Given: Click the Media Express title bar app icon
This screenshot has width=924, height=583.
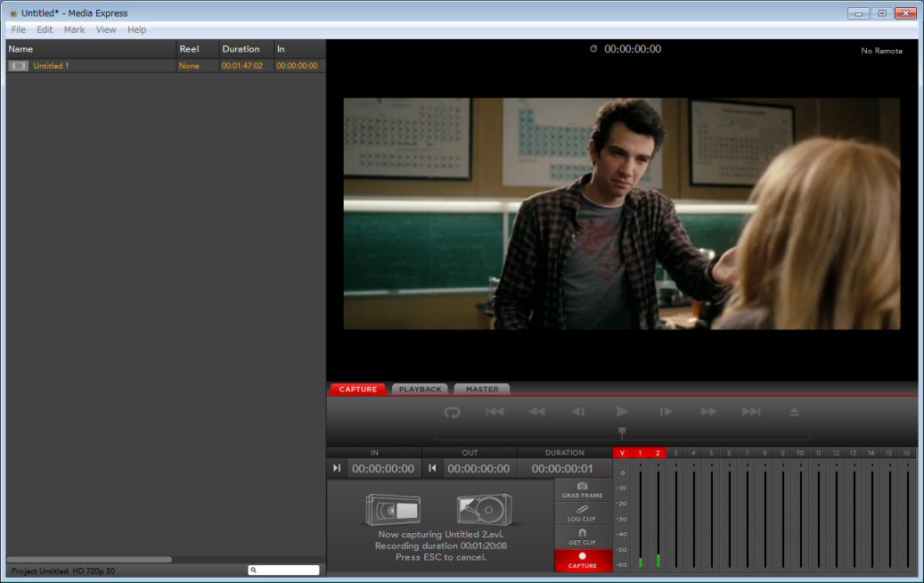Looking at the screenshot, I should pos(13,13).
